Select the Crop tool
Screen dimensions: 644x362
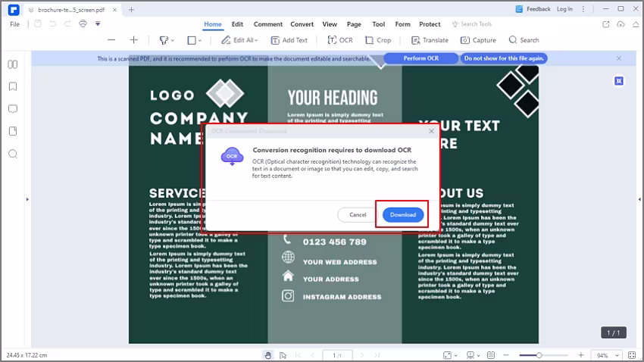[x=378, y=40]
